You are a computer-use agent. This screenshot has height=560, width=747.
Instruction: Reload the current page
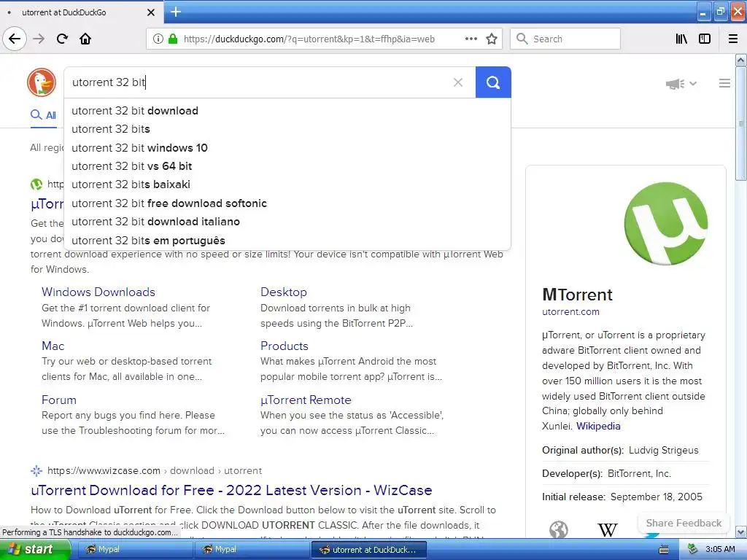pos(62,39)
